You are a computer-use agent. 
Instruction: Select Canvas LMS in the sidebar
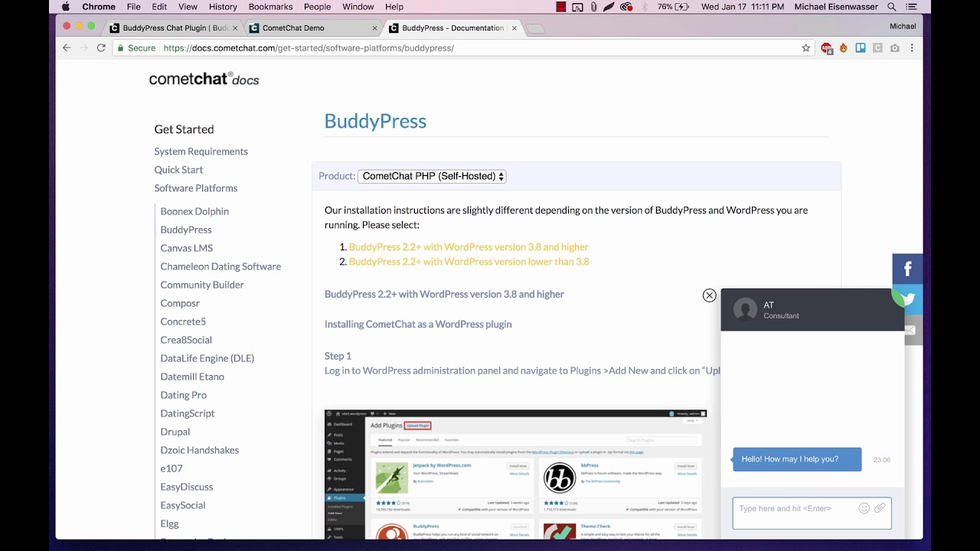coord(186,248)
